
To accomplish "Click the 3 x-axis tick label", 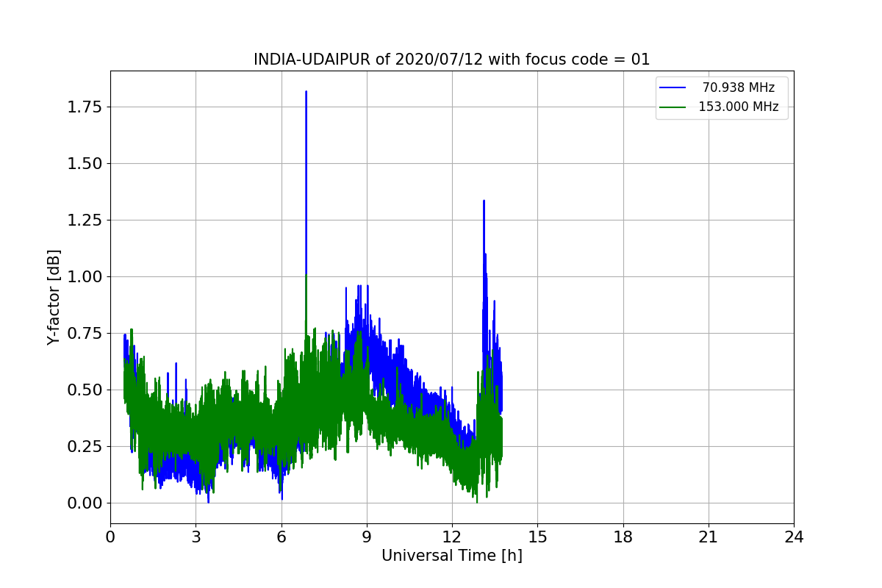I will coord(196,537).
